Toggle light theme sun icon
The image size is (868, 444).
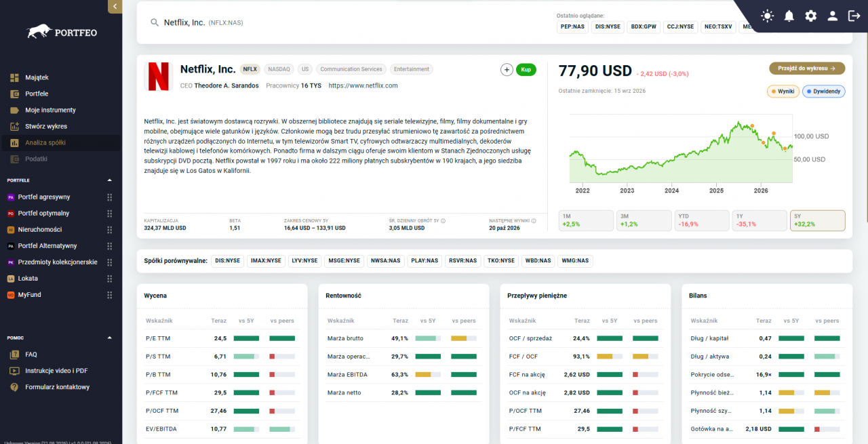pyautogui.click(x=767, y=16)
